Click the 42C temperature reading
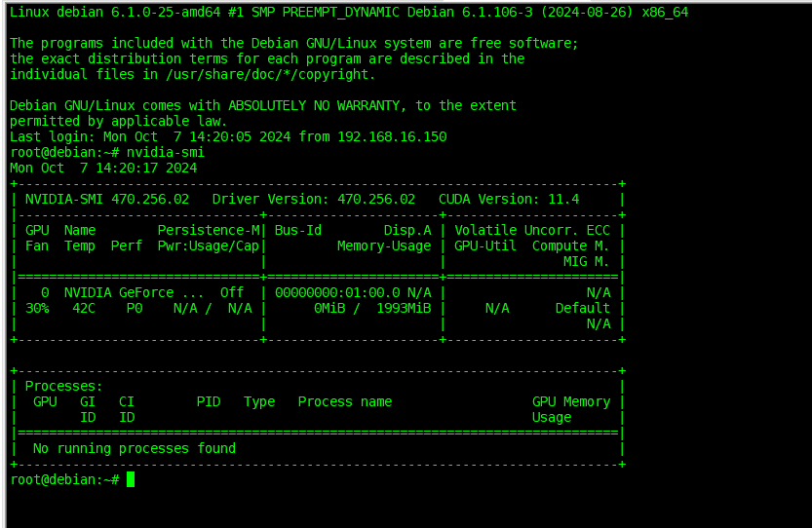This screenshot has width=812, height=528. [x=84, y=308]
